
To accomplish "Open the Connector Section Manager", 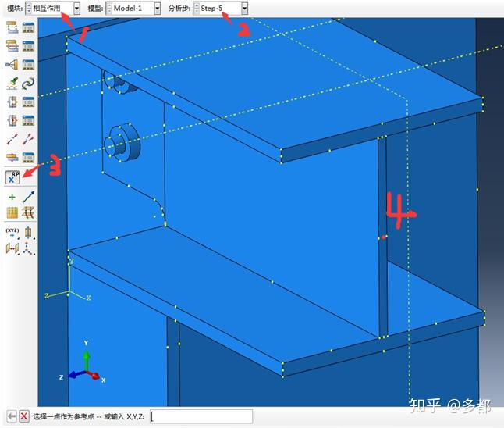I will pos(28,102).
